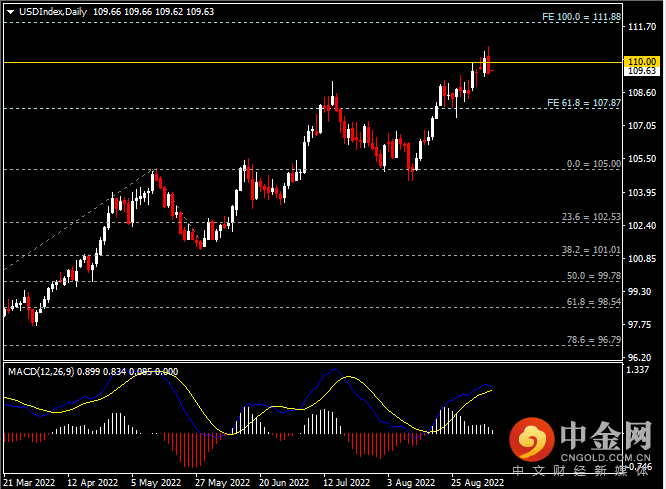
Task: Click the yellow 110.00 price tag
Action: (x=641, y=62)
